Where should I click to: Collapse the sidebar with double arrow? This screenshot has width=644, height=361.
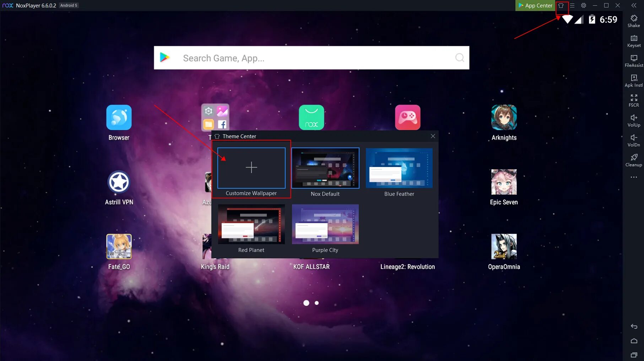(634, 5)
